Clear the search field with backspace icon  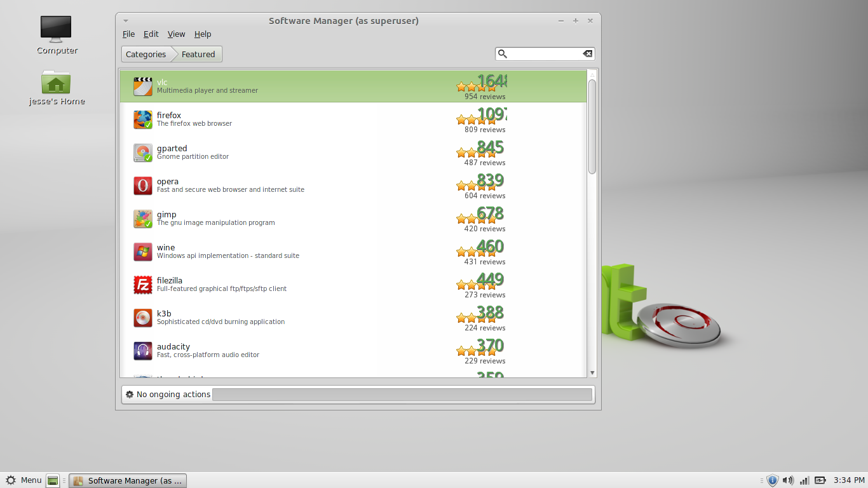coord(588,54)
